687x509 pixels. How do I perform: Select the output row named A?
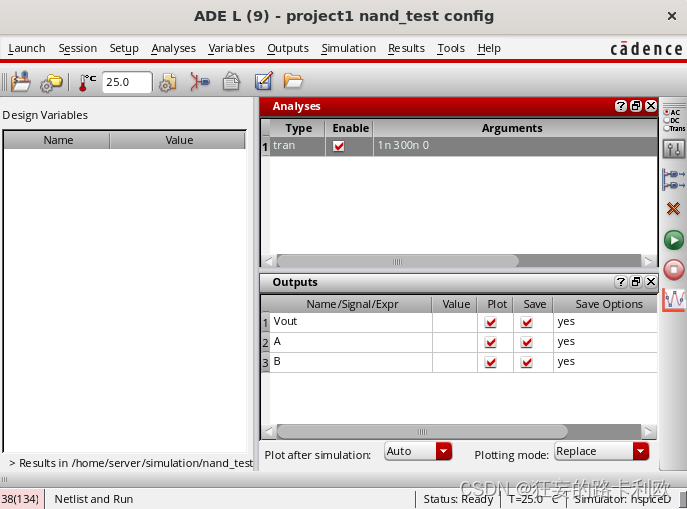[351, 343]
